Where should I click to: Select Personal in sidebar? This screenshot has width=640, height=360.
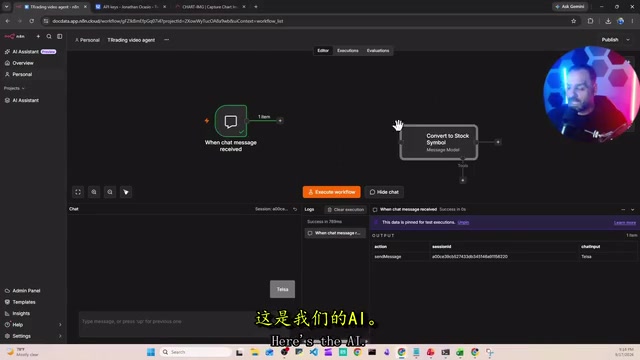22,75
